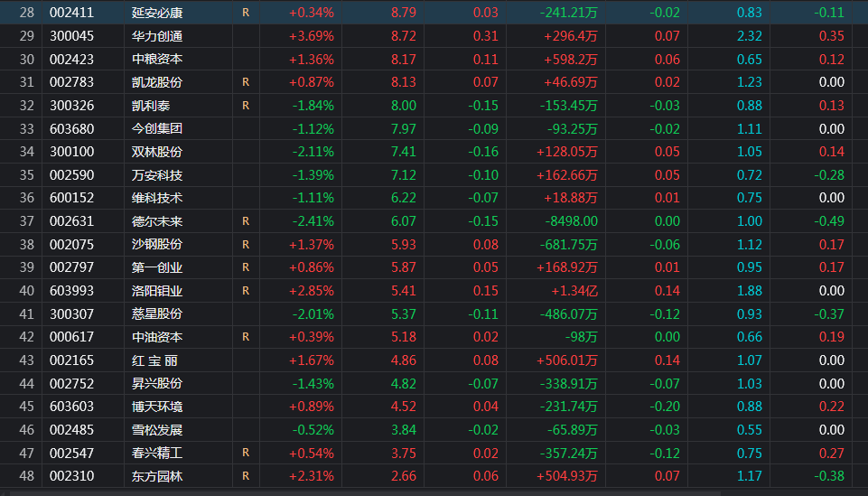Select 慈星股份 stock name

click(x=157, y=314)
